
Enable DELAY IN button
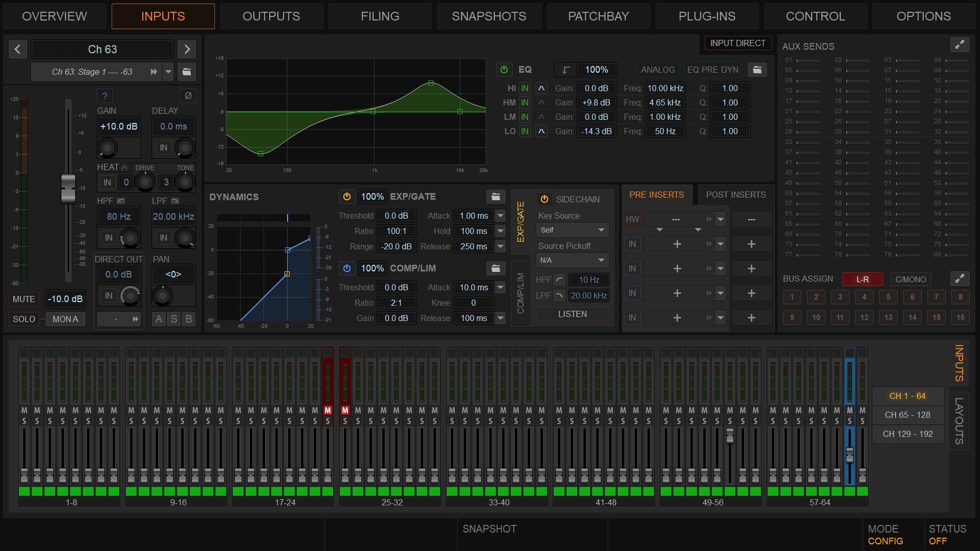coord(163,148)
